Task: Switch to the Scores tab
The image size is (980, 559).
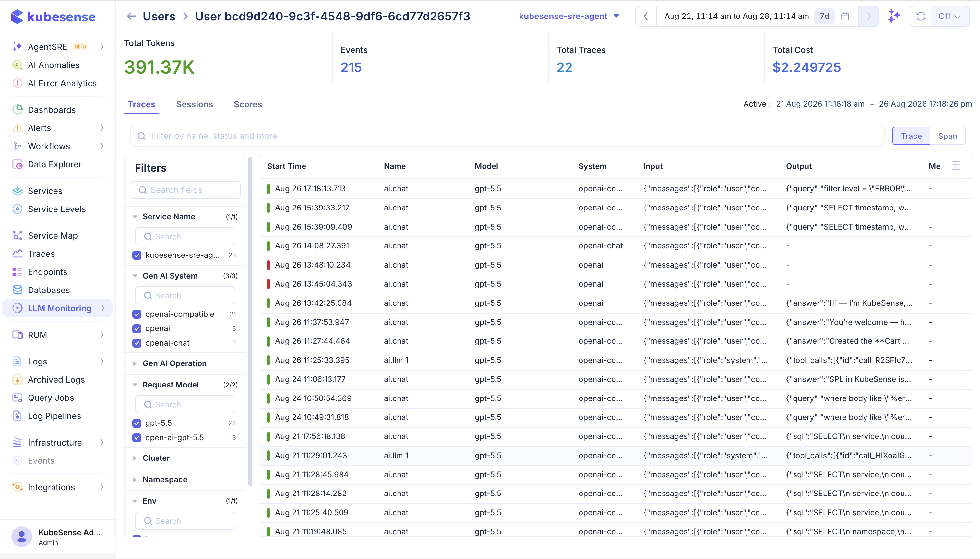Action: tap(248, 104)
